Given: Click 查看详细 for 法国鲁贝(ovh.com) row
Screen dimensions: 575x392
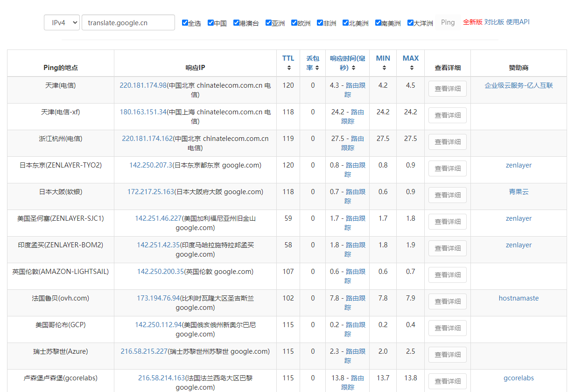Looking at the screenshot, I should pyautogui.click(x=448, y=301).
